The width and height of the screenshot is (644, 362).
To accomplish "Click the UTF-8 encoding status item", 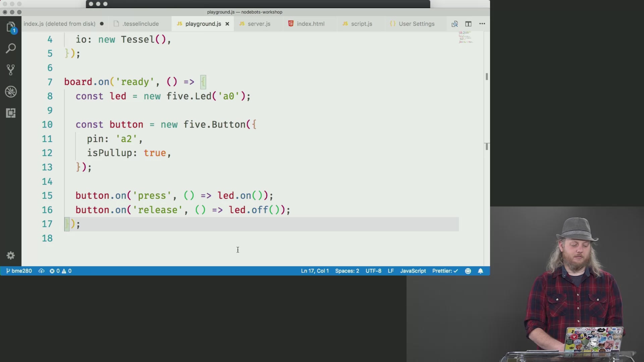I will pos(373,270).
